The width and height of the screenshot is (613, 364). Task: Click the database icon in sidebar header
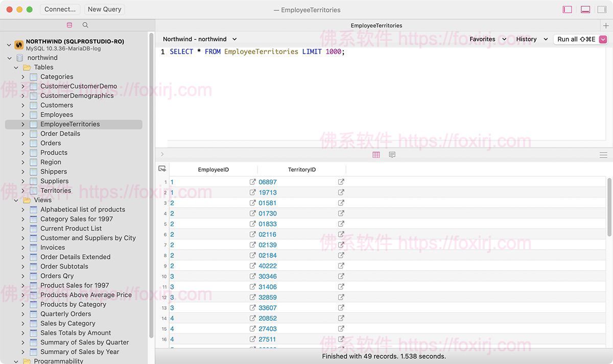[x=69, y=25]
